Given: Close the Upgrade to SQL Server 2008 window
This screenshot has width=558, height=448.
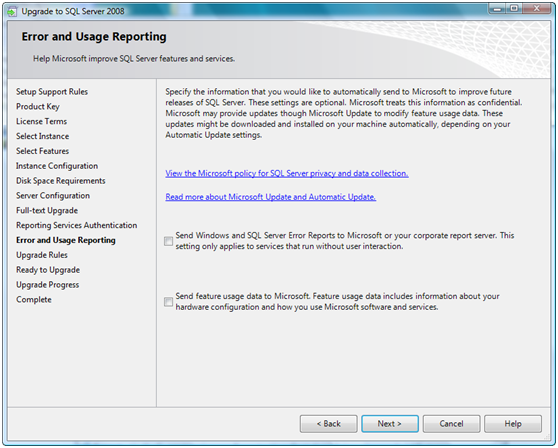Looking at the screenshot, I should pos(537,8).
